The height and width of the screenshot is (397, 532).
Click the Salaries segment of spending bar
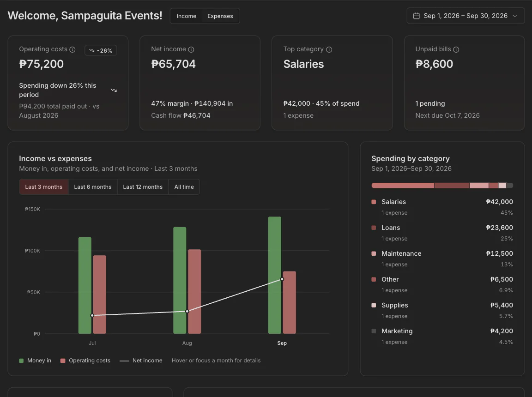coord(403,186)
